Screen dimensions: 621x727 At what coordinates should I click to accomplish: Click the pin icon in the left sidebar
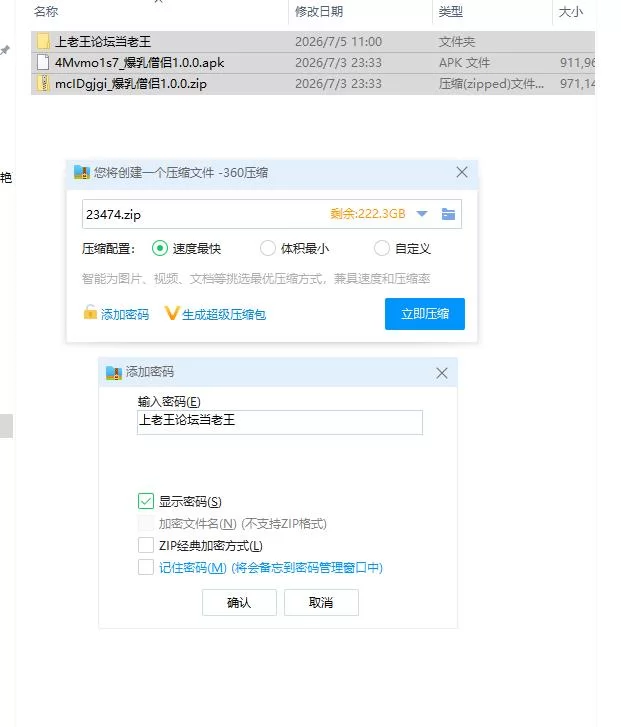[x=5, y=50]
